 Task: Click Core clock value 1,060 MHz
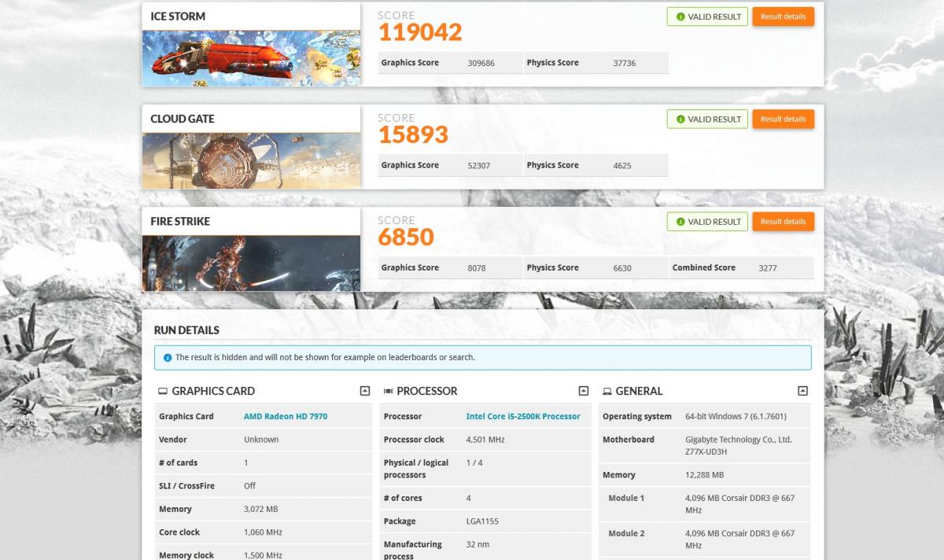(x=263, y=532)
